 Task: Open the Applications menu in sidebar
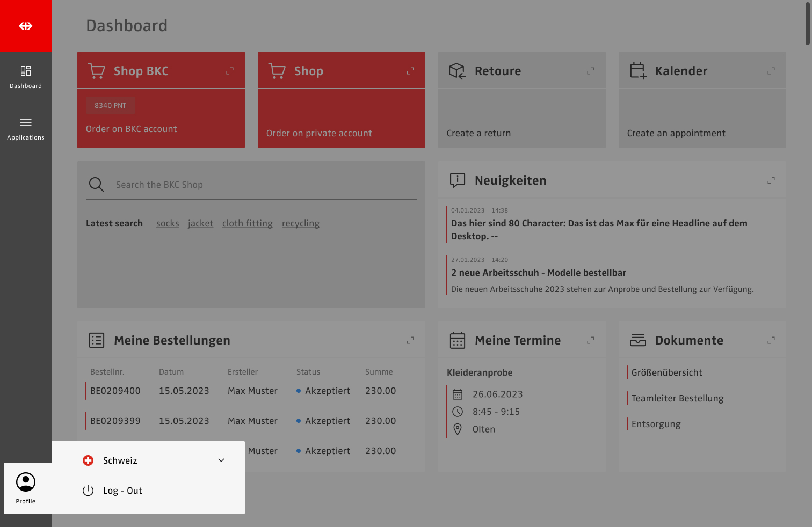pos(26,129)
